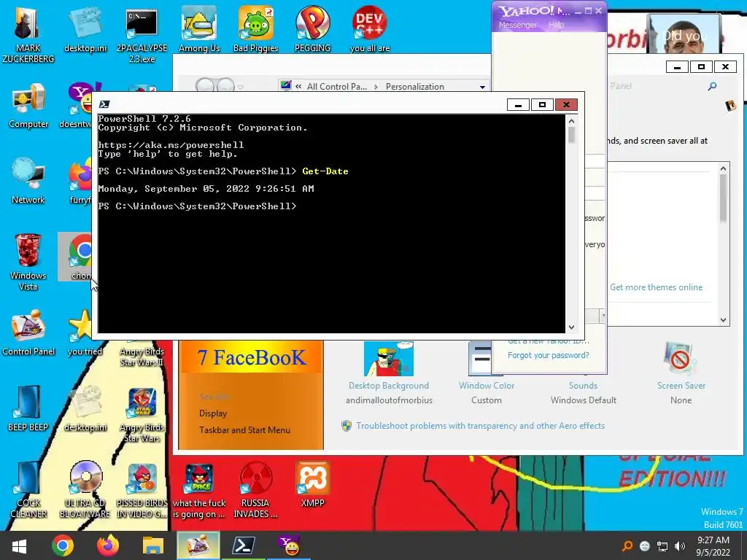Click the network tray icon
Image resolution: width=747 pixels, height=560 pixels.
coord(662,546)
